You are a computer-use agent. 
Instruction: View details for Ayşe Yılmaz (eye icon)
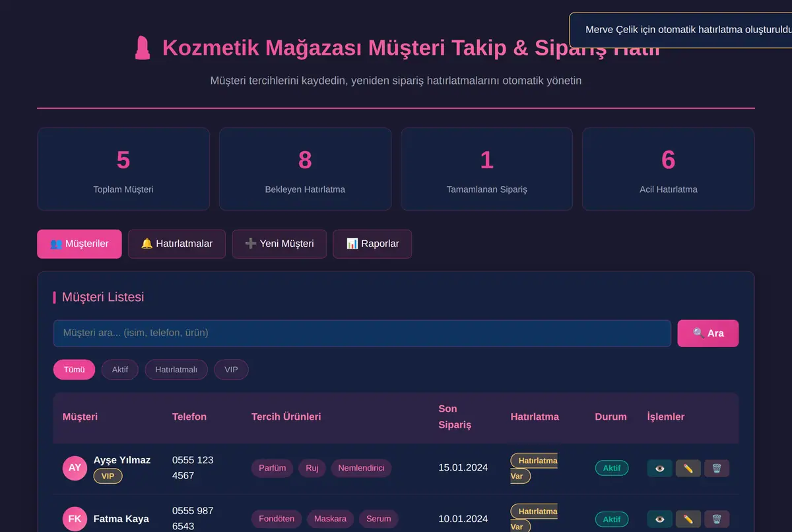660,468
